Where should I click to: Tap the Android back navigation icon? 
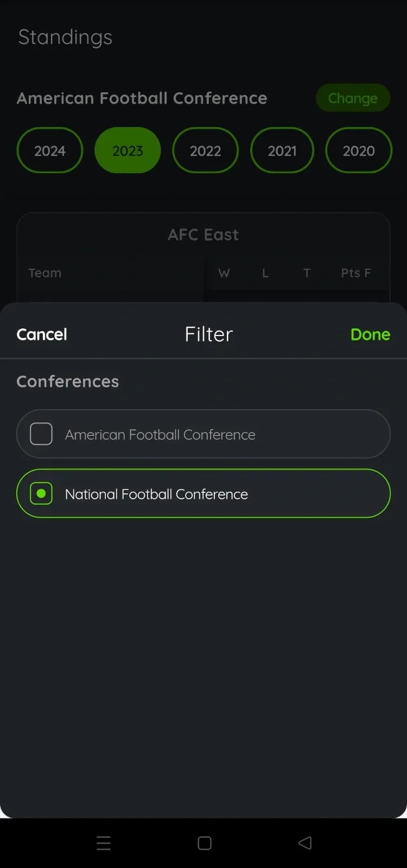(x=305, y=842)
